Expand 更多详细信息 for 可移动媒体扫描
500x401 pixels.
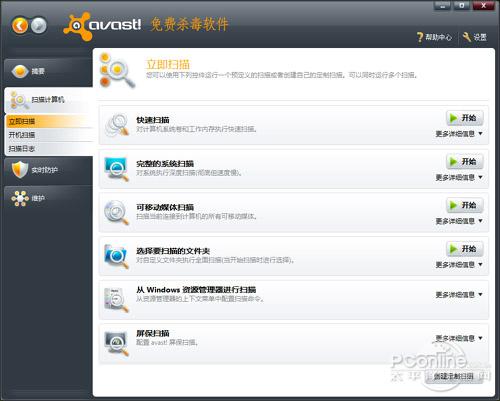[x=459, y=221]
